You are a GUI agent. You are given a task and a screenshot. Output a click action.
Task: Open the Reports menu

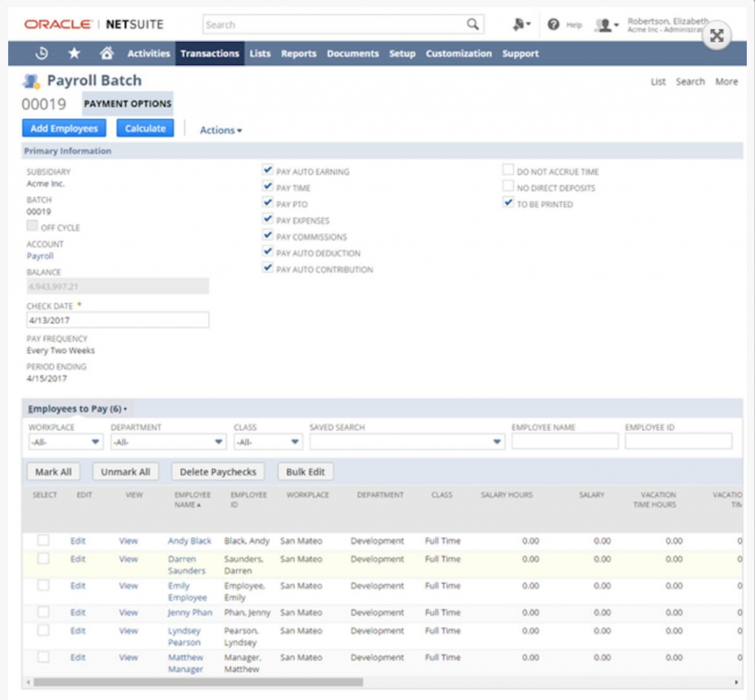(x=298, y=53)
